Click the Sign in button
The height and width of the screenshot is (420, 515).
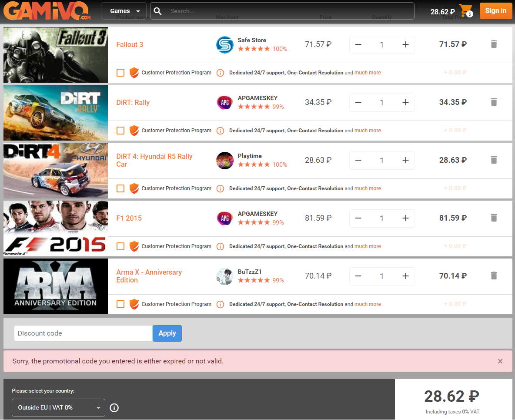click(x=495, y=11)
